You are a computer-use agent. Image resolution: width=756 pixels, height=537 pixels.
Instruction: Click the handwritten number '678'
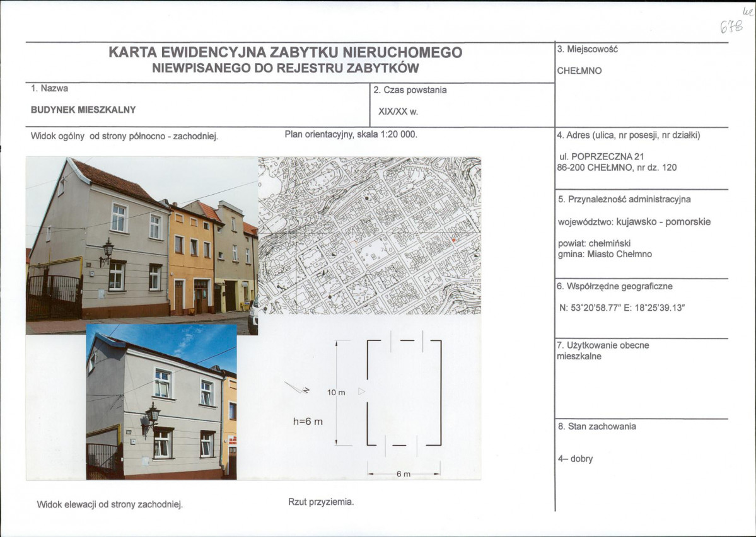(x=732, y=26)
